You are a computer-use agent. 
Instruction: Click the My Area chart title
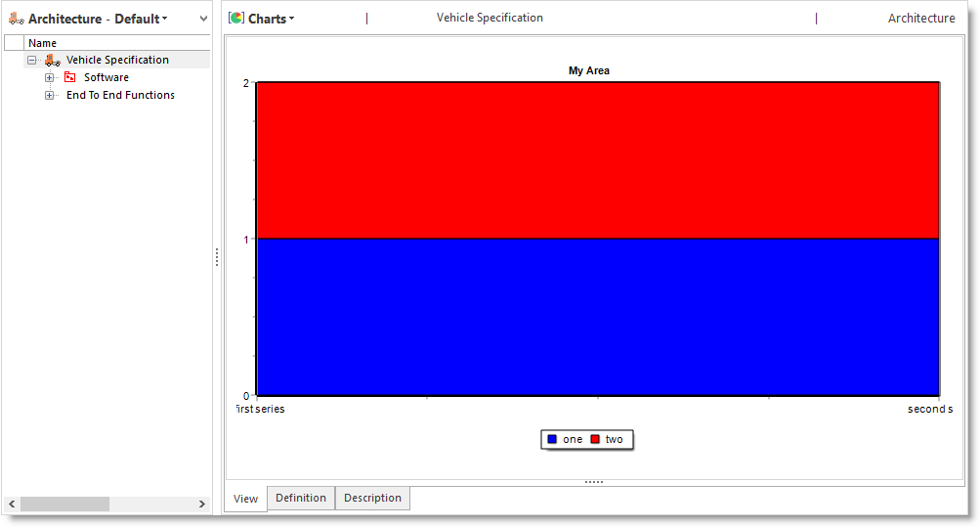(589, 70)
